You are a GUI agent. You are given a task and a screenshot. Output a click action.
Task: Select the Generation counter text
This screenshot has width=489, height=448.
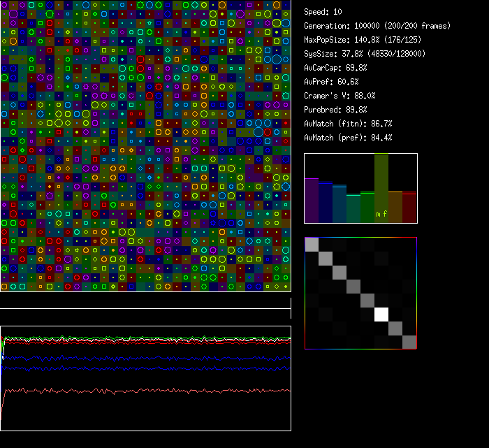click(377, 26)
